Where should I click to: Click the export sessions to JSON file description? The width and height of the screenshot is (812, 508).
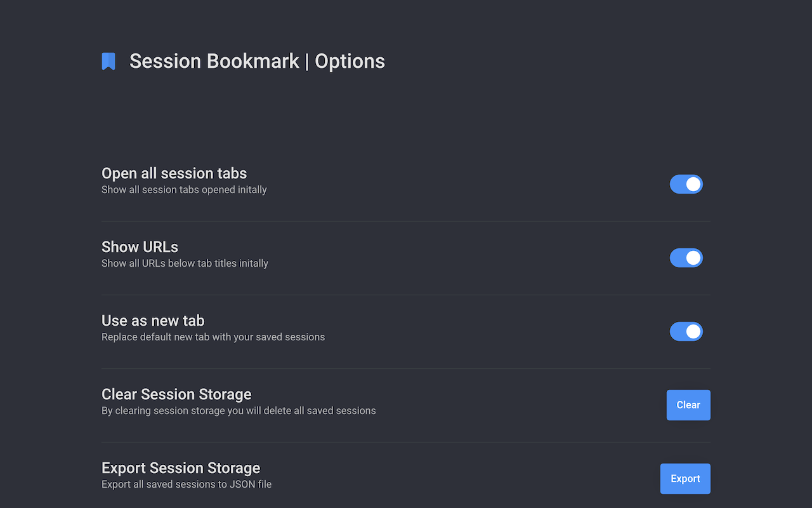click(187, 484)
